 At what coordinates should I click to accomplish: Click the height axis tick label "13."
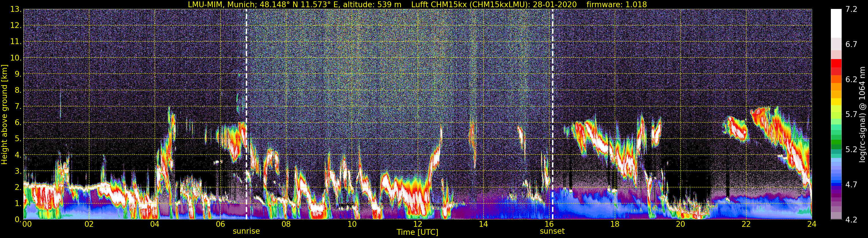pos(16,10)
